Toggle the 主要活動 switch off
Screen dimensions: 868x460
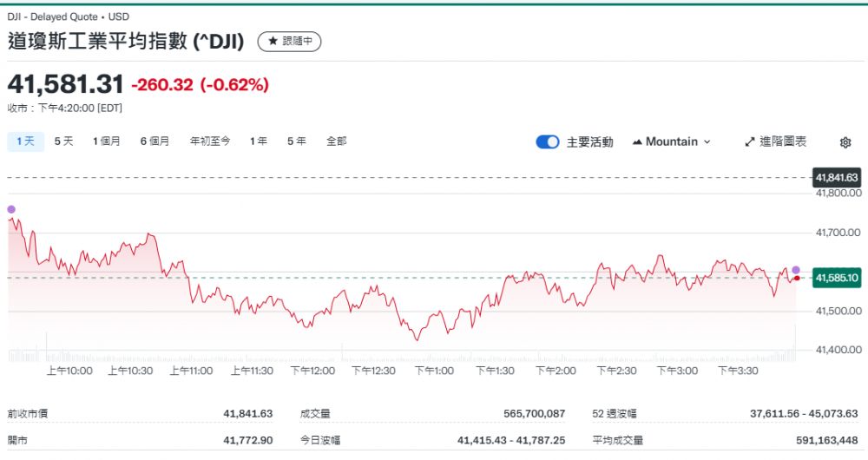548,142
